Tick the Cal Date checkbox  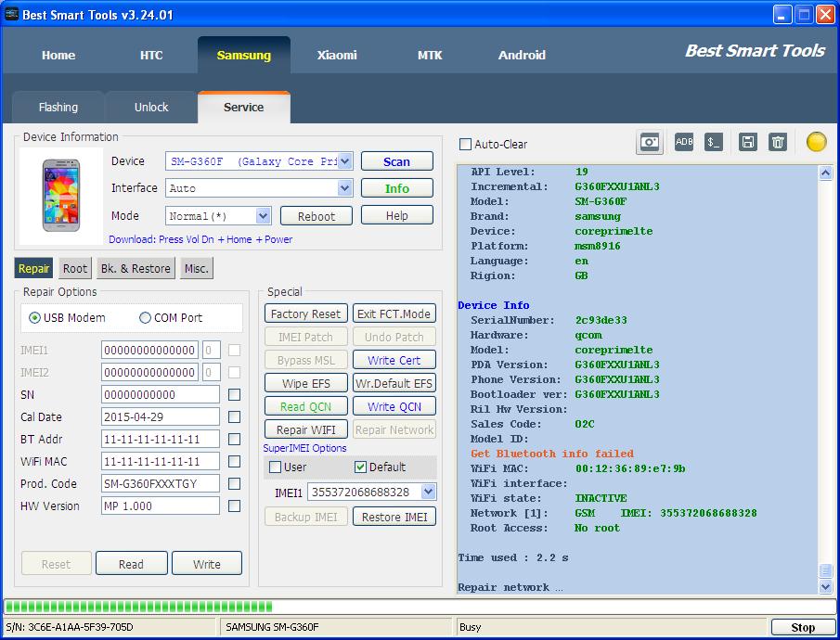click(x=234, y=416)
